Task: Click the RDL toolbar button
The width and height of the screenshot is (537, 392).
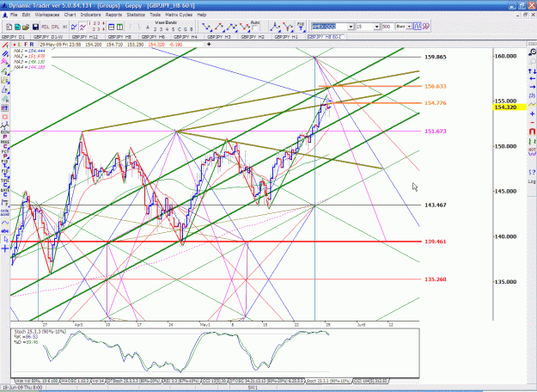Action: click(x=46, y=27)
